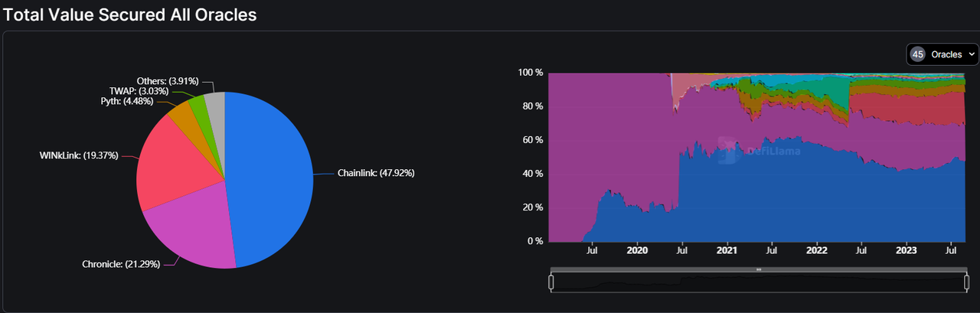Grab the left range slider handle
This screenshot has height=313, width=980.
(551, 282)
